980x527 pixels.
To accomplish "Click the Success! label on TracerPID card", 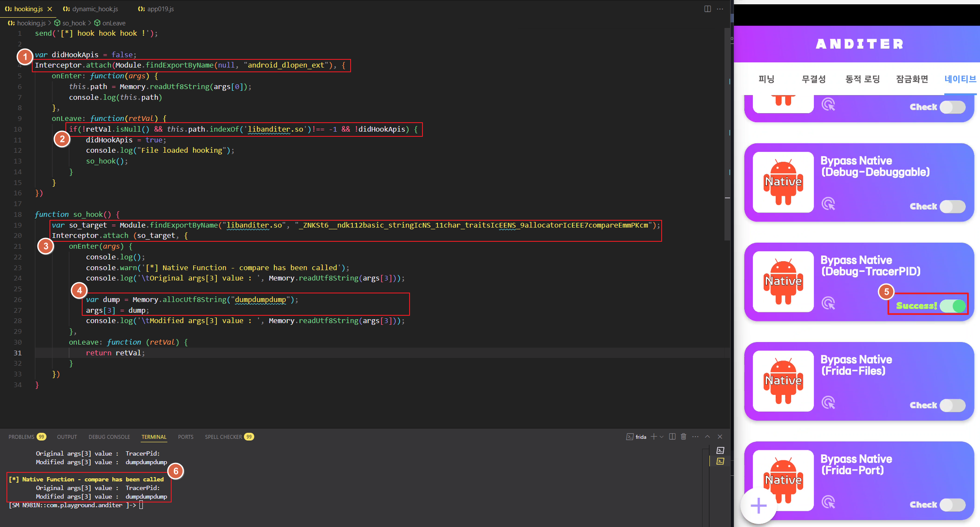I will (x=916, y=306).
